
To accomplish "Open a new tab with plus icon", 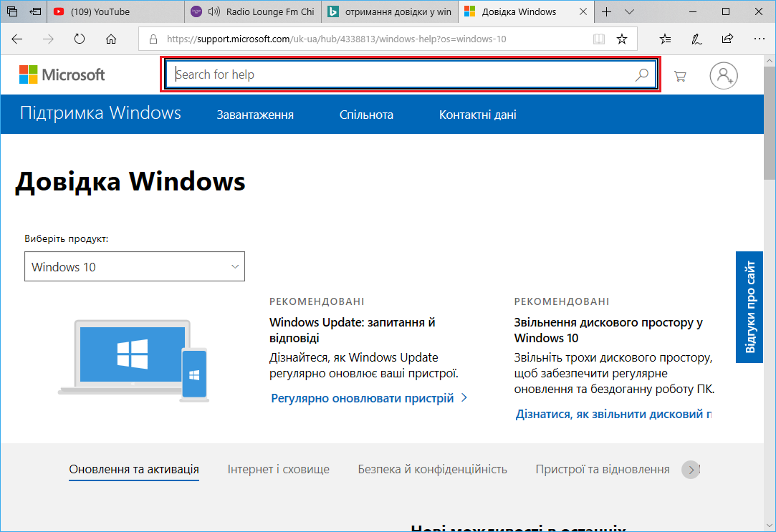I will pyautogui.click(x=607, y=12).
